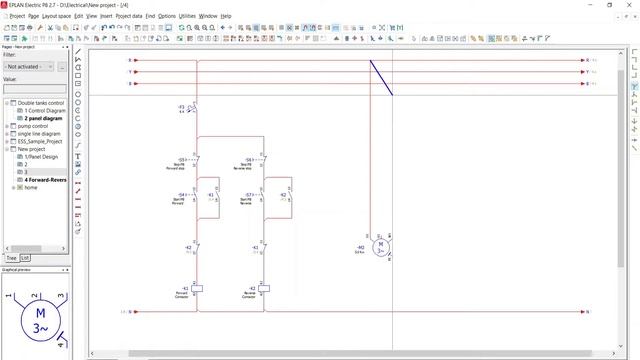The image size is (640, 360).
Task: Click the page tree horizontal scrollbar
Action: [x=26, y=248]
